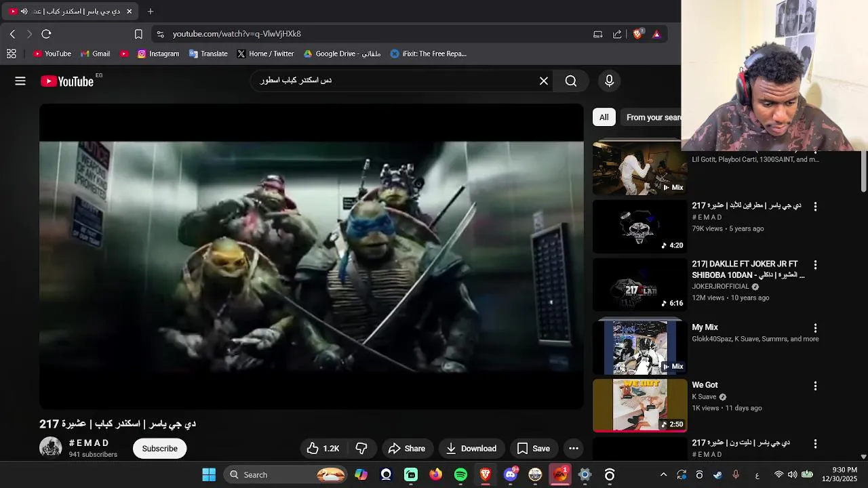This screenshot has width=868, height=488.
Task: Open the Windows Start menu
Action: point(209,475)
